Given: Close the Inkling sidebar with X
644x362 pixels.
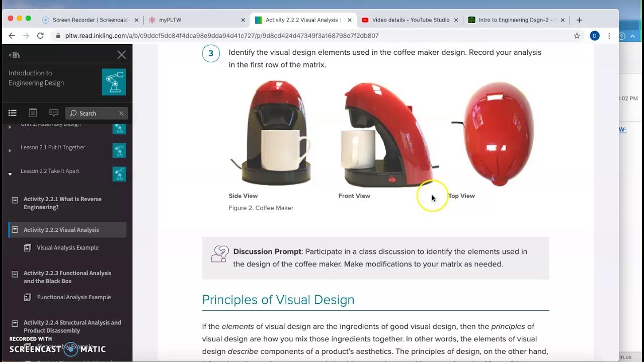Looking at the screenshot, I should pyautogui.click(x=122, y=55).
